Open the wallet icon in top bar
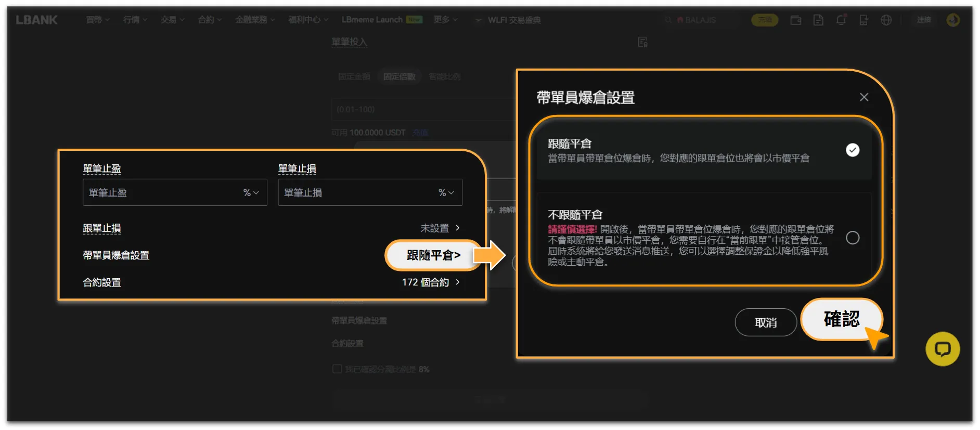This screenshot has width=980, height=430. click(x=796, y=20)
